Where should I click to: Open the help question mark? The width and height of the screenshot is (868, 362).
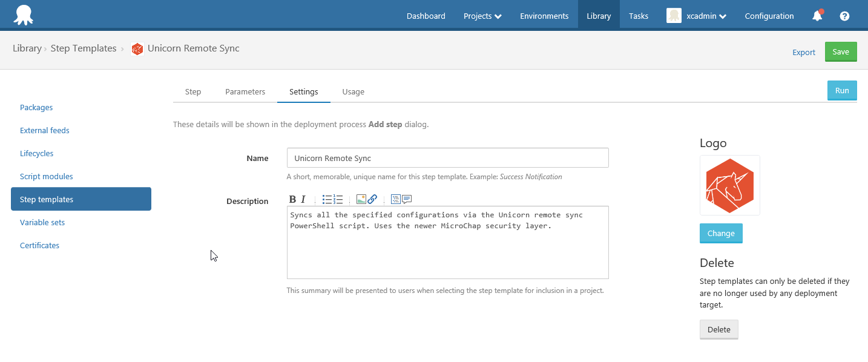(x=844, y=16)
